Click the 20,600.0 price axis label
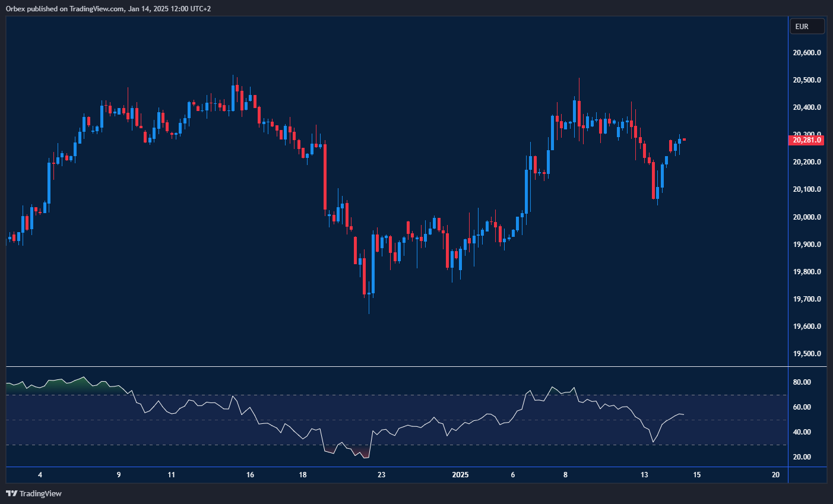Image resolution: width=833 pixels, height=504 pixels. [x=807, y=53]
